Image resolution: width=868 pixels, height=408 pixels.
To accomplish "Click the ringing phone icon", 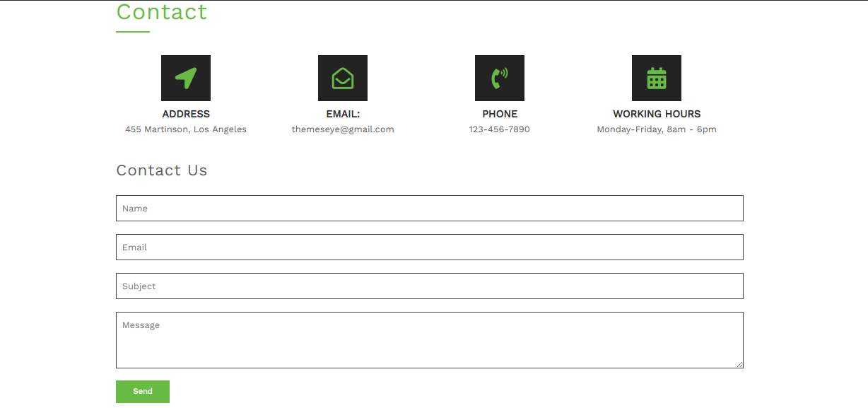I will (500, 78).
